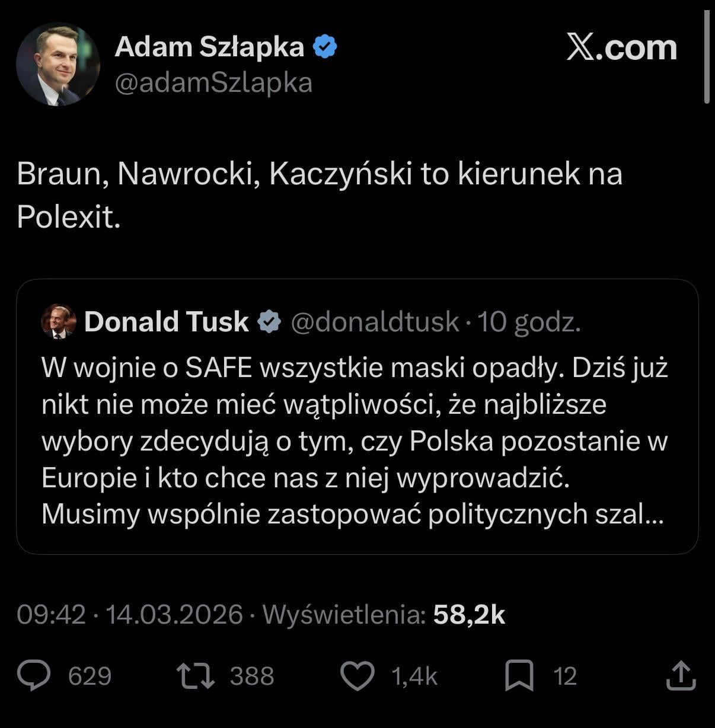Bookmark this tweet by Adam Szłapka
The image size is (715, 728).
click(x=519, y=676)
